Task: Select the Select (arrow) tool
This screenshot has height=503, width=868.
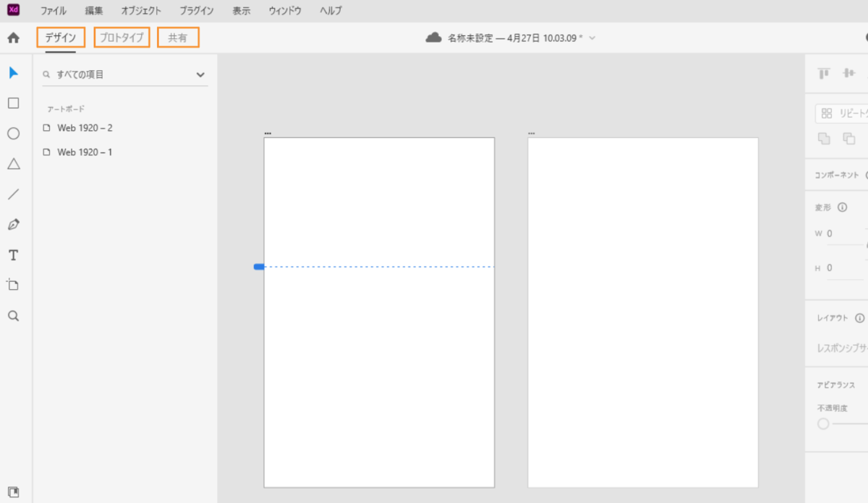Action: 13,73
